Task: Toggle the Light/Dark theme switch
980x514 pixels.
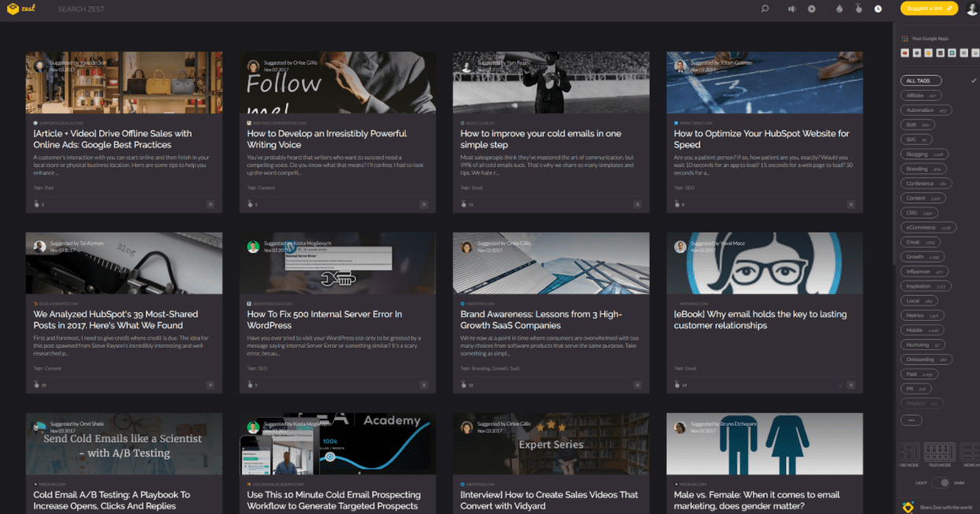Action: pyautogui.click(x=939, y=482)
